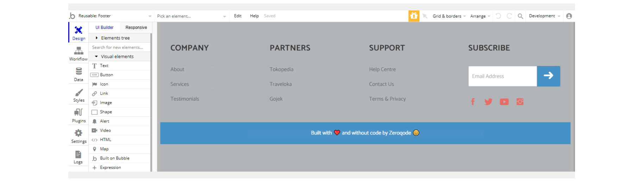Image resolution: width=644 pixels, height=182 pixels.
Task: Click the Instagram icon in footer
Action: [520, 102]
